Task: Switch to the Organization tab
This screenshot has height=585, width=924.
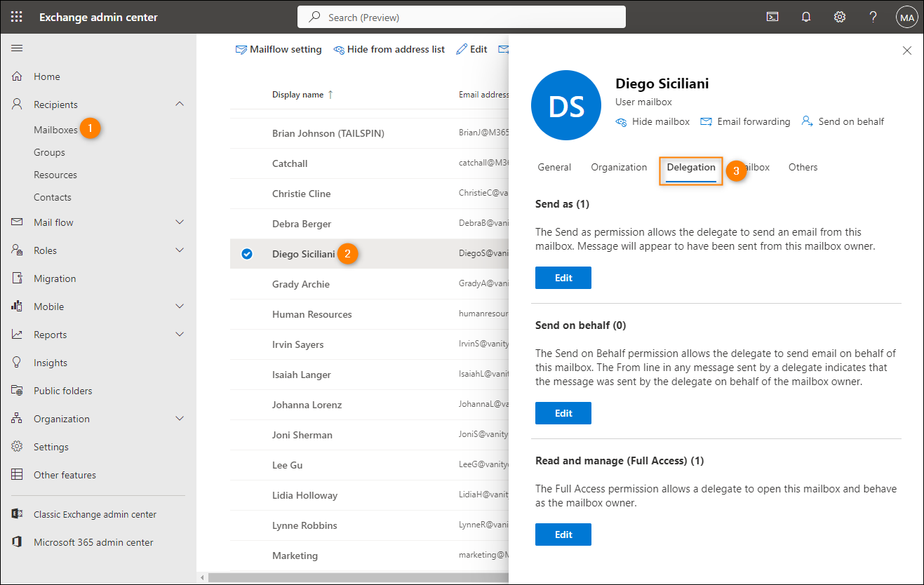Action: (619, 167)
